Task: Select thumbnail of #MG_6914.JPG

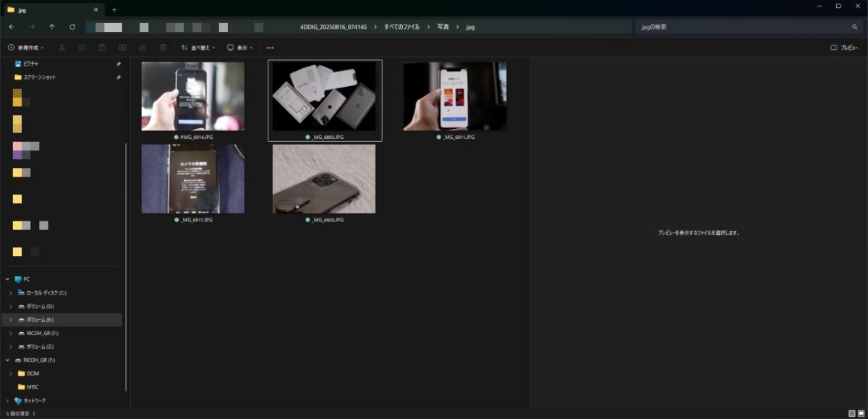Action: [x=192, y=96]
